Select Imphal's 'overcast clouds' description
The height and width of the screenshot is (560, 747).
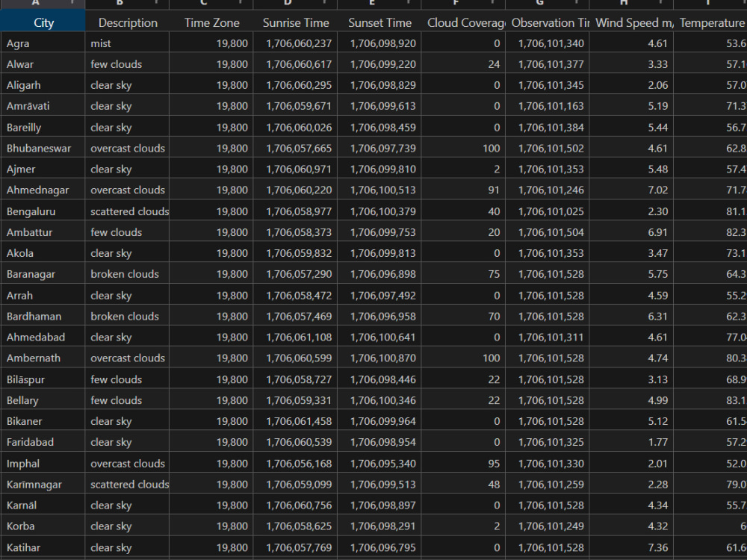[127, 464]
